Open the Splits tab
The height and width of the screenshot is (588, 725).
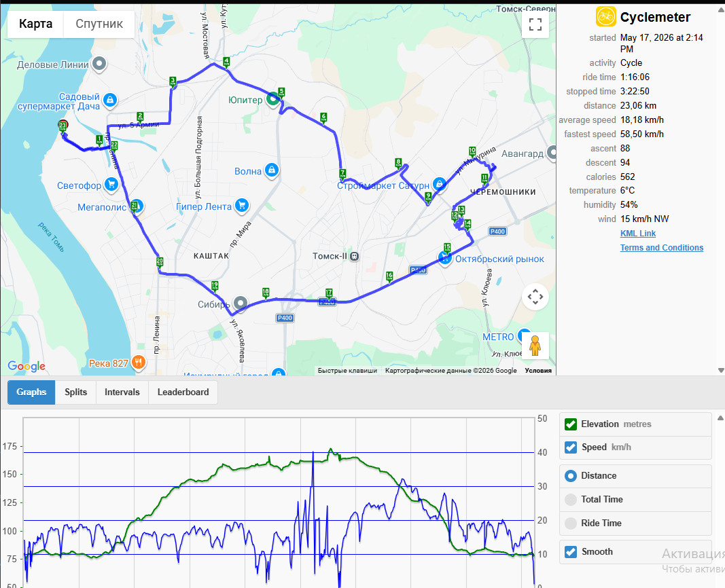pos(76,392)
